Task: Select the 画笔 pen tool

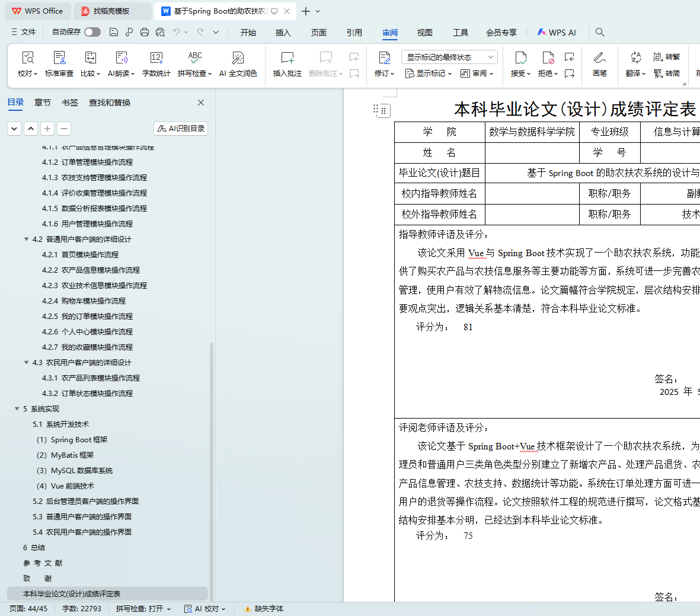Action: pos(600,64)
